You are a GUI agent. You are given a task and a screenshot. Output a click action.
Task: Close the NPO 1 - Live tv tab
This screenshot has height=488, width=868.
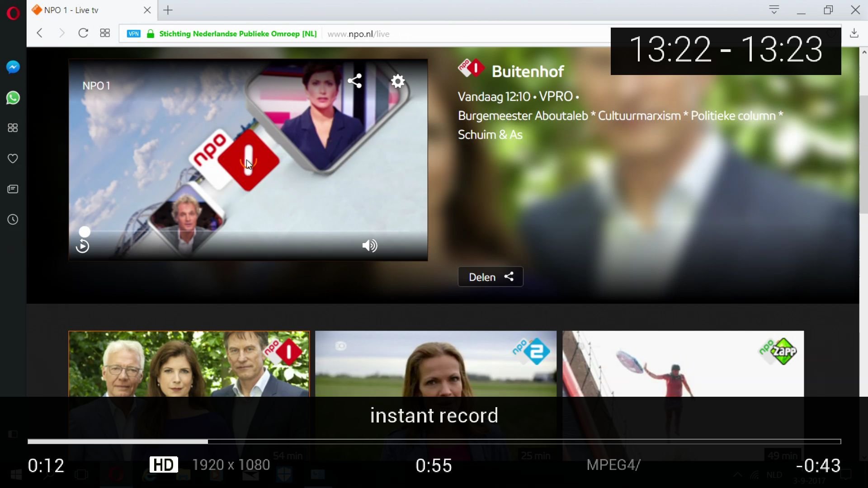click(147, 10)
